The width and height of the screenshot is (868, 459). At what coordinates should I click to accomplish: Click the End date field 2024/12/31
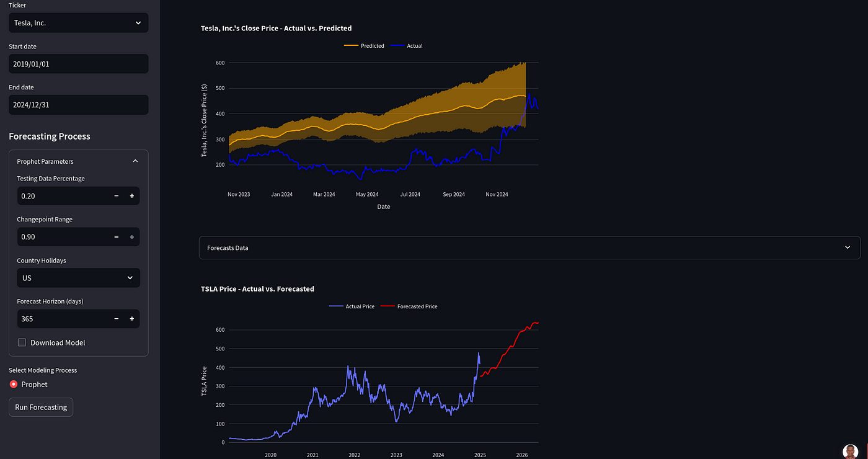(x=78, y=105)
